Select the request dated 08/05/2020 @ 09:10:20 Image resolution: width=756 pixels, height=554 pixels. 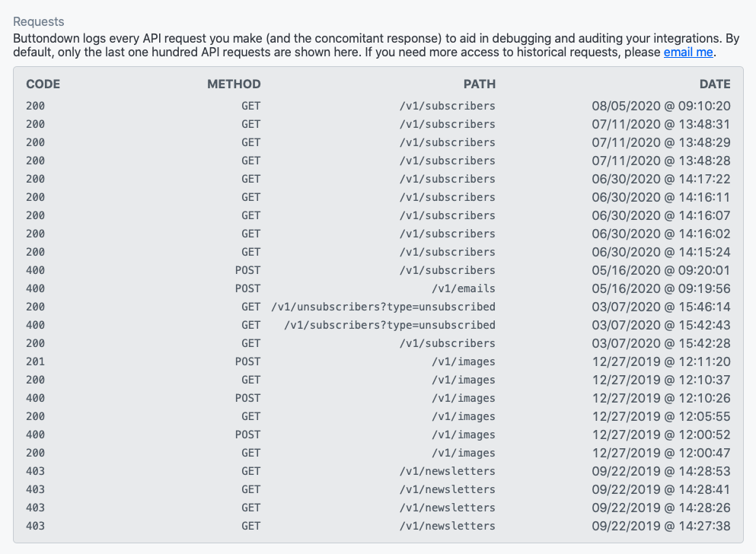point(661,106)
